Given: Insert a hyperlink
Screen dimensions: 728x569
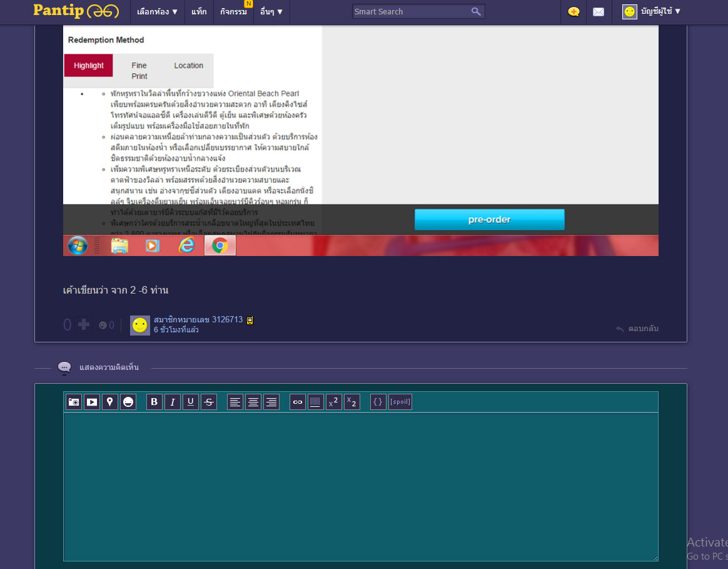Looking at the screenshot, I should pos(298,402).
